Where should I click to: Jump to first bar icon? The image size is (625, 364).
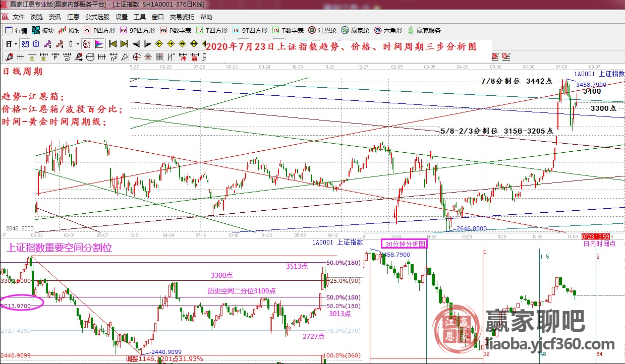click(112, 44)
